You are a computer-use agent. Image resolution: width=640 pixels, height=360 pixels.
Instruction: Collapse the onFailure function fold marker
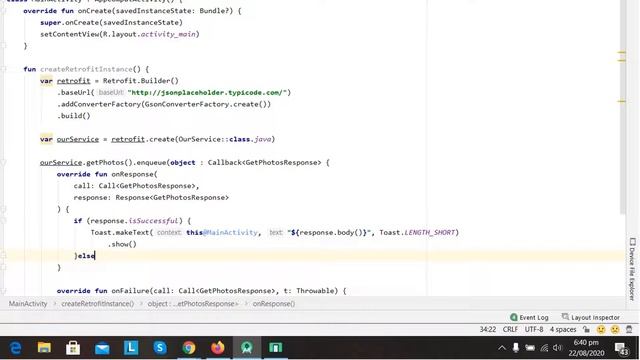[x=3, y=291]
